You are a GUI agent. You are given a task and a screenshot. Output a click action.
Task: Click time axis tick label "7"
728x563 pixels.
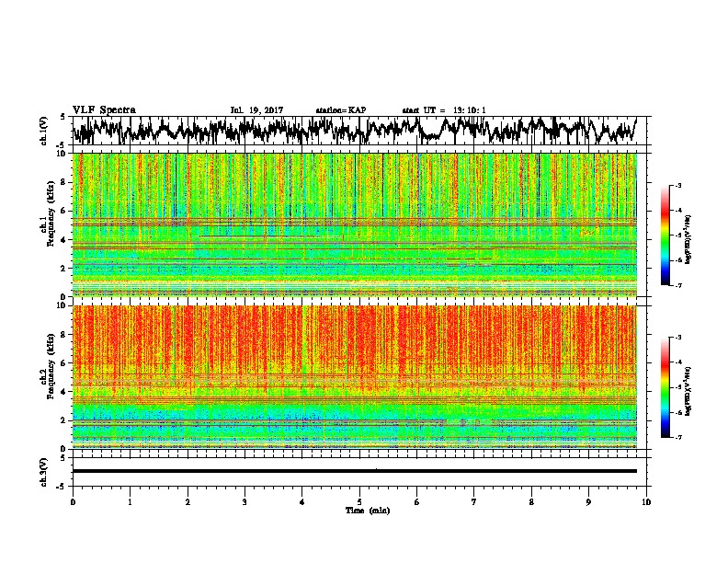[x=474, y=502]
